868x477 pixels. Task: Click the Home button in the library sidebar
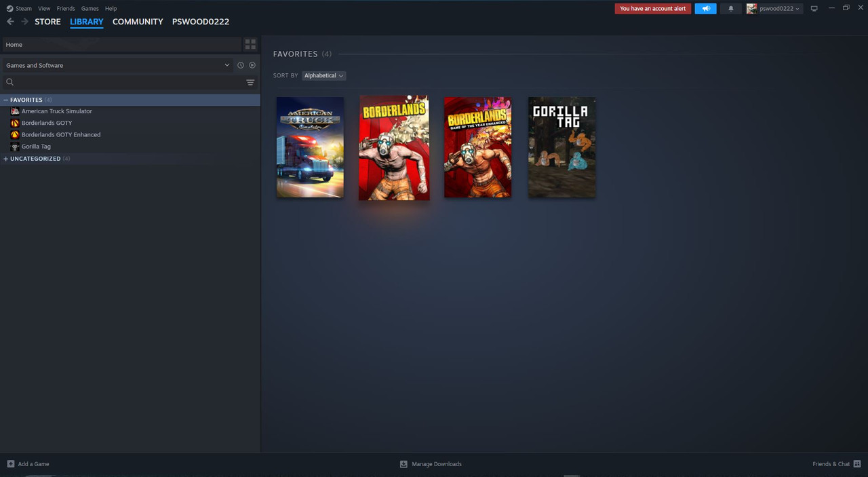click(x=121, y=45)
